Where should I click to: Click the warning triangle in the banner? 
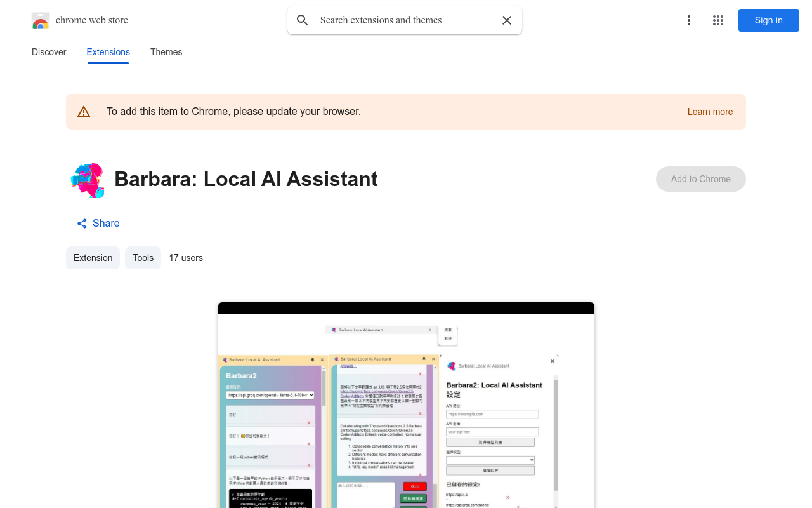[x=84, y=111]
